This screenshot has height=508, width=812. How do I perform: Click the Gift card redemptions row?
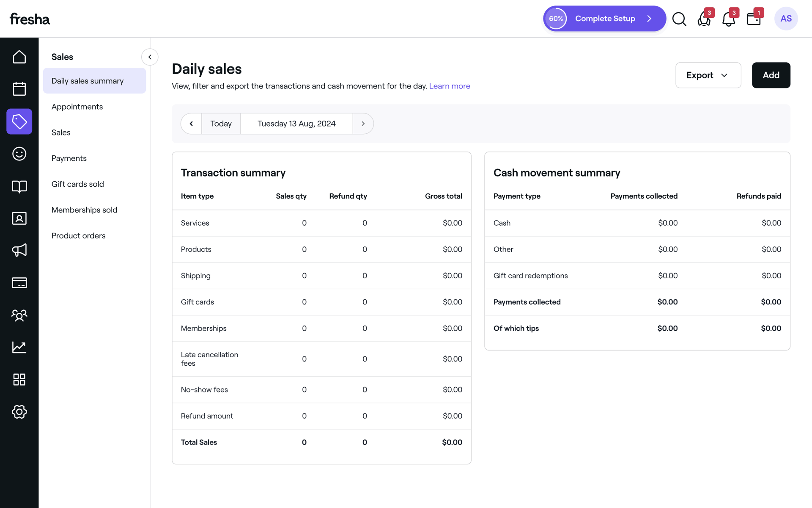click(x=637, y=276)
